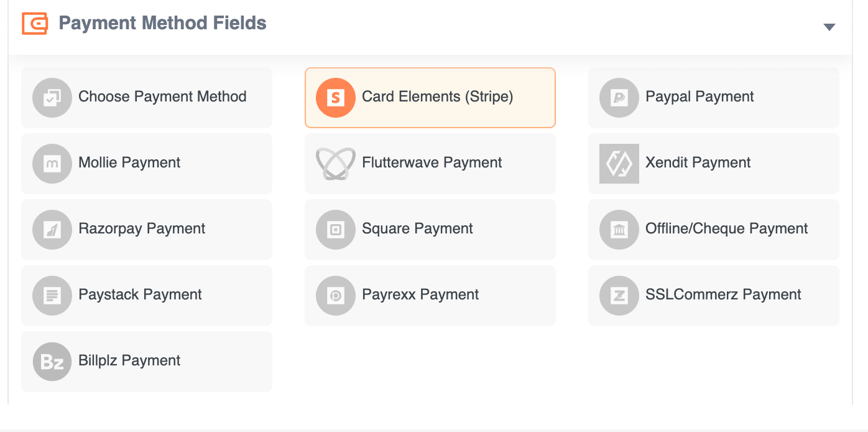Screen dimensions: 868x432
Task: Select the Mollie Payment icon
Action: 52,163
